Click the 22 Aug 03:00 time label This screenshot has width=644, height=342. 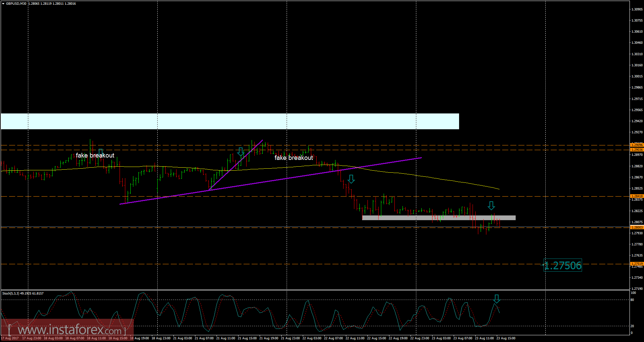coord(312,338)
